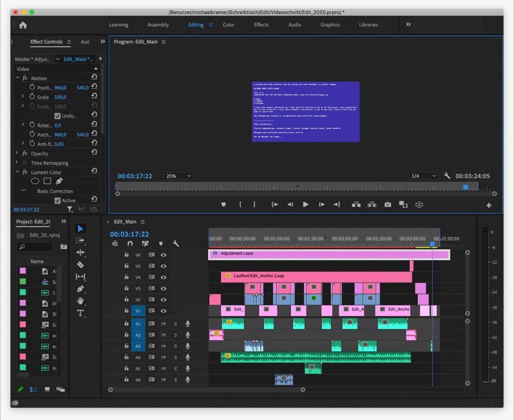Open the 1/4 playback resolution dropdown

tap(423, 176)
